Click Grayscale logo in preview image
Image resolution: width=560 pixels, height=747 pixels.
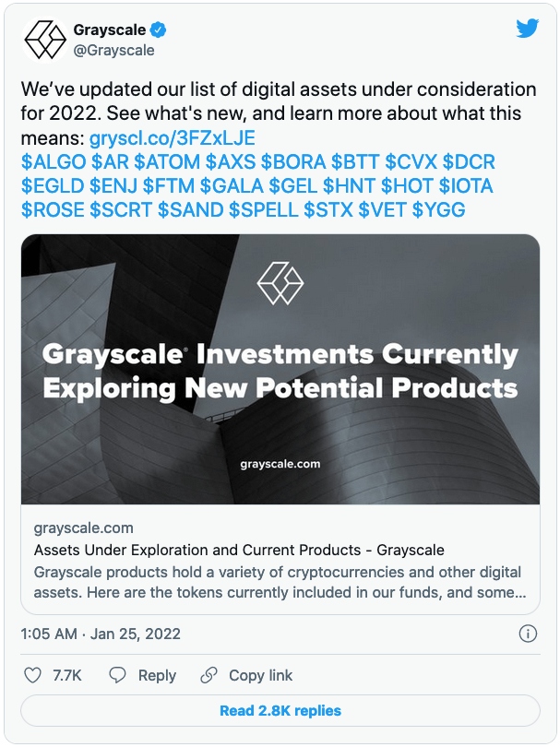tap(280, 283)
